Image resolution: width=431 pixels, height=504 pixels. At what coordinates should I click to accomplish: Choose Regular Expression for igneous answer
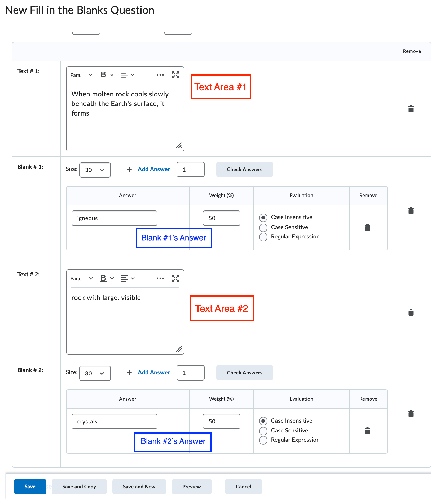pos(263,237)
